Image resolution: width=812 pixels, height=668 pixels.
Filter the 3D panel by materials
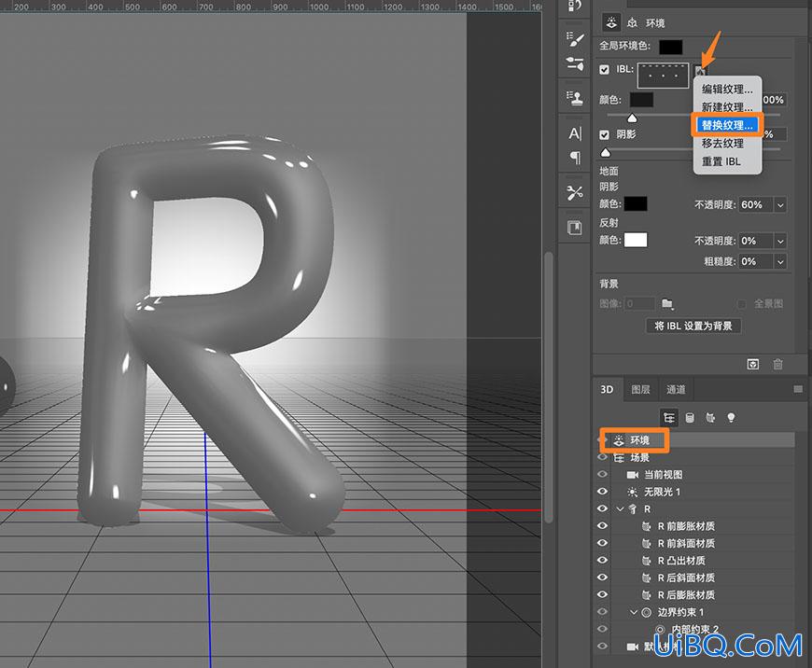coord(710,417)
